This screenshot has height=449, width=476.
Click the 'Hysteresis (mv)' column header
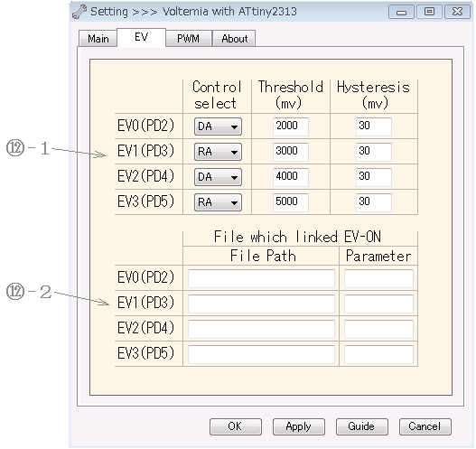click(373, 95)
